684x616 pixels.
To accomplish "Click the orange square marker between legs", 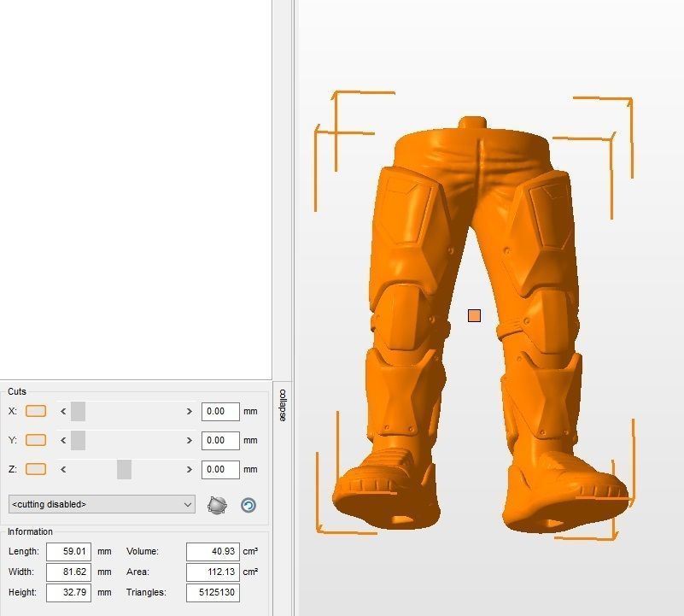I will click(x=474, y=315).
